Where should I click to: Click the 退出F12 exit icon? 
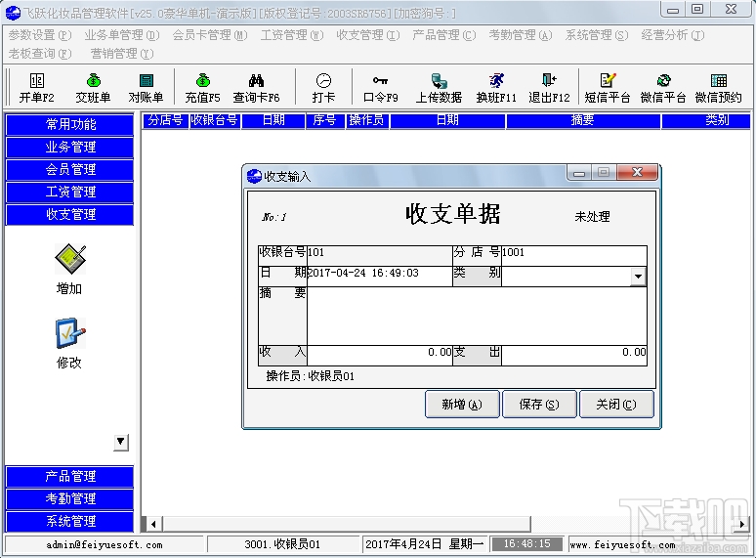549,88
